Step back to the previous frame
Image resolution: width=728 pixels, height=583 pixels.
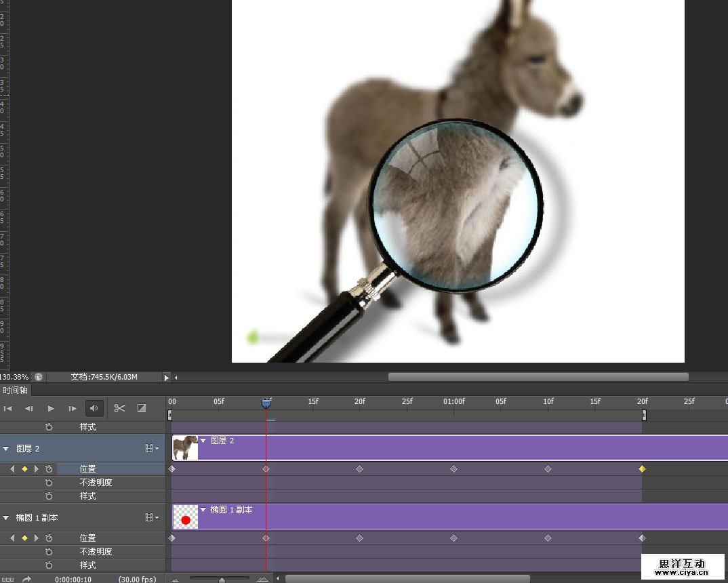[x=29, y=408]
